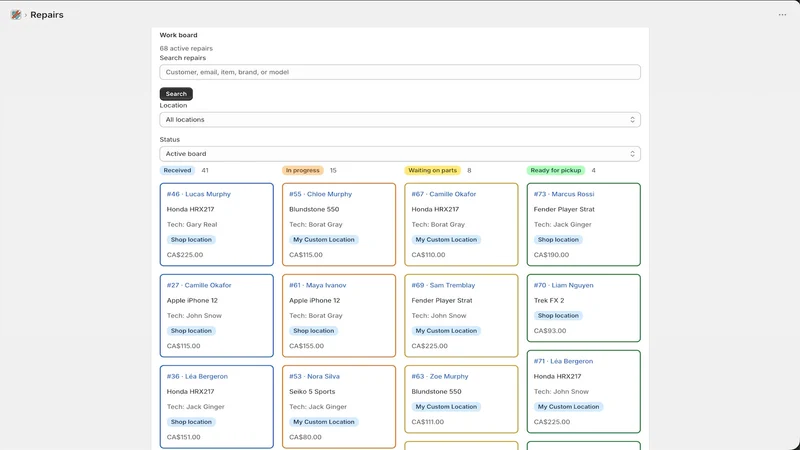Open repair #73 · Marcus Rossi

(x=564, y=194)
